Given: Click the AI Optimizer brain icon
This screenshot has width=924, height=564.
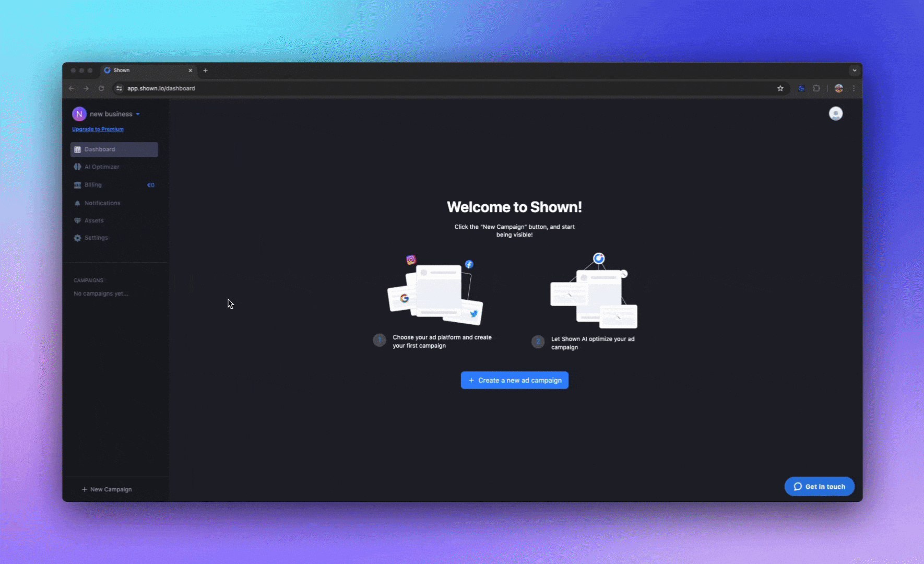Looking at the screenshot, I should point(77,167).
